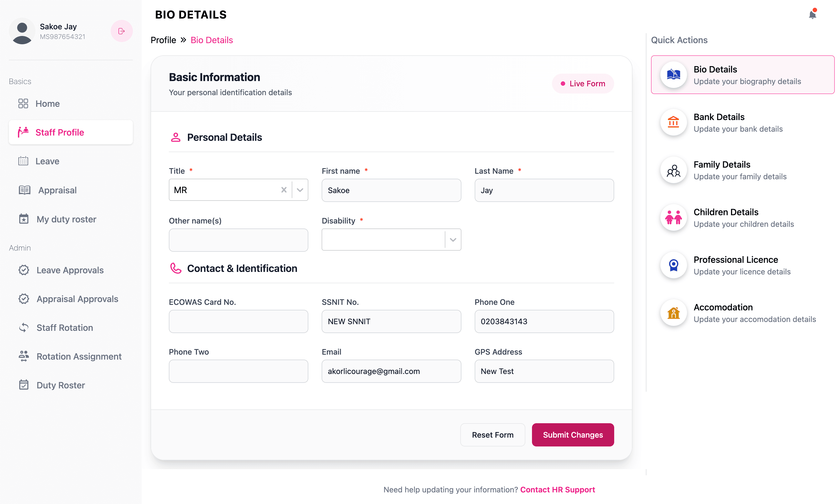This screenshot has width=837, height=504.
Task: Click the Email field
Action: point(391,371)
